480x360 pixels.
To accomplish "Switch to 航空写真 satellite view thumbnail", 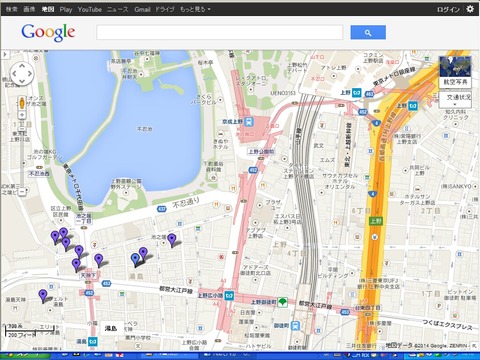I will (455, 72).
